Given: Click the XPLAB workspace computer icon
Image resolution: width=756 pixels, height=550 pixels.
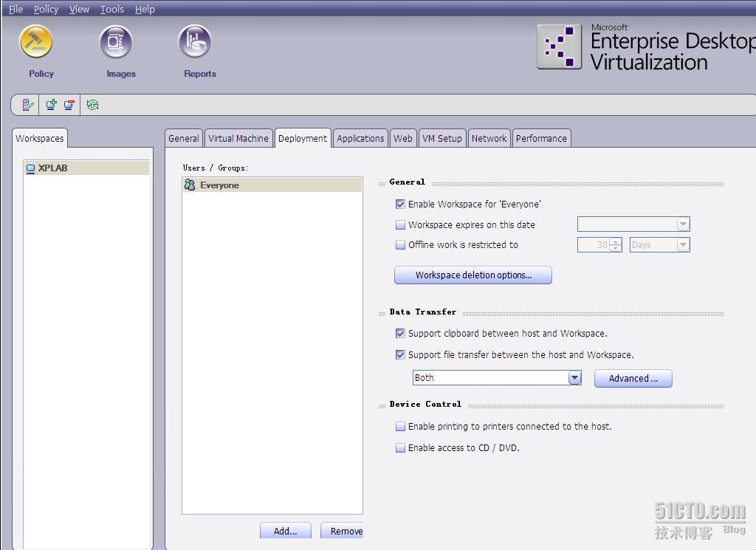Looking at the screenshot, I should pyautogui.click(x=30, y=168).
